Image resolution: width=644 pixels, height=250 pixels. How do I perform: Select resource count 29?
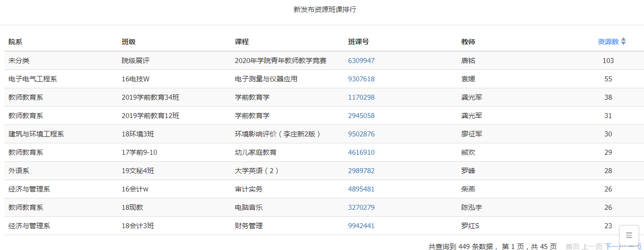[608, 152]
